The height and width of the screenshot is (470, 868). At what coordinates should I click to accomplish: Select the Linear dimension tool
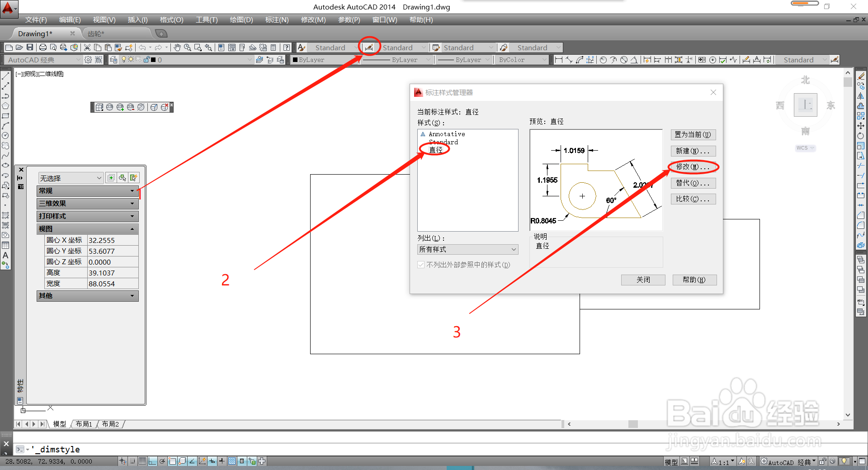[559, 60]
